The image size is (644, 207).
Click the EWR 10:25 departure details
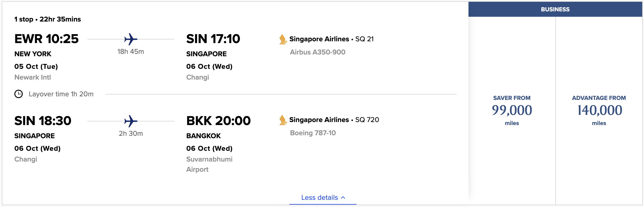pyautogui.click(x=46, y=39)
